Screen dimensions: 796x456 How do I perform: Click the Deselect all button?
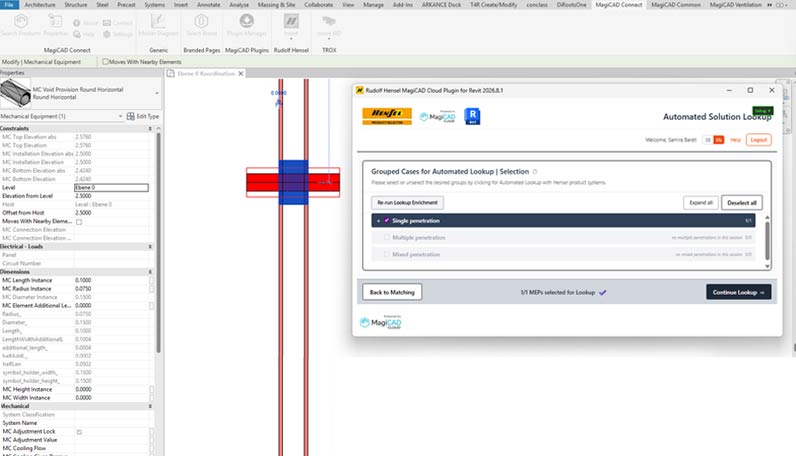[x=742, y=203]
